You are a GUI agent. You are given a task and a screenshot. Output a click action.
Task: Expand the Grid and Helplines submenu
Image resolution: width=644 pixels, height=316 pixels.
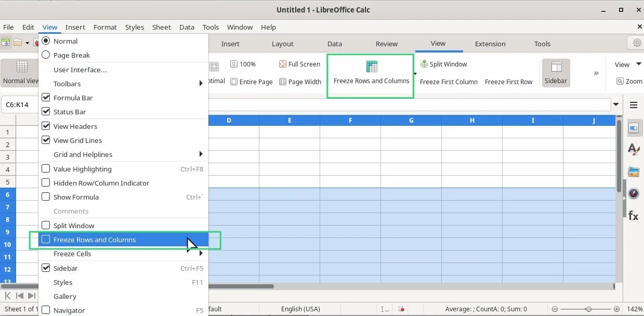point(83,154)
